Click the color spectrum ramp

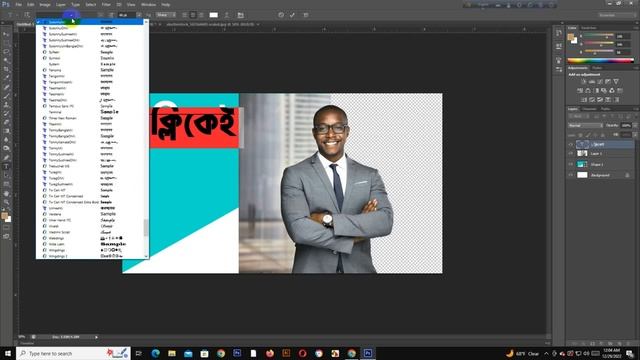[600, 60]
